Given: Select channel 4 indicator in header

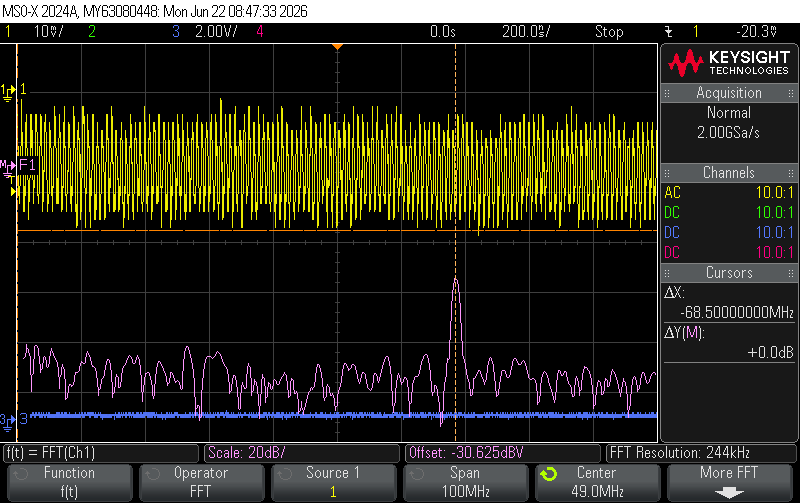Looking at the screenshot, I should 260,32.
